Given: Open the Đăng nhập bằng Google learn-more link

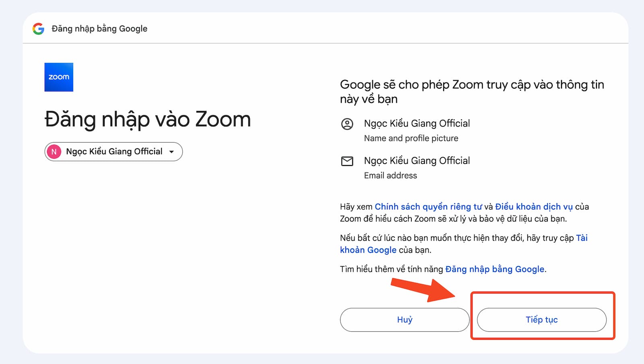Looking at the screenshot, I should click(494, 269).
